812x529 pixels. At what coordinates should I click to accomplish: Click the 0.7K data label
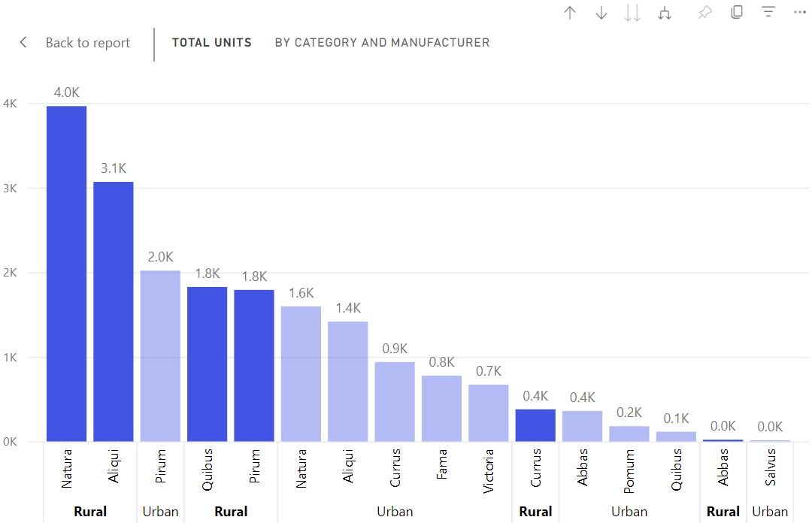coord(489,371)
